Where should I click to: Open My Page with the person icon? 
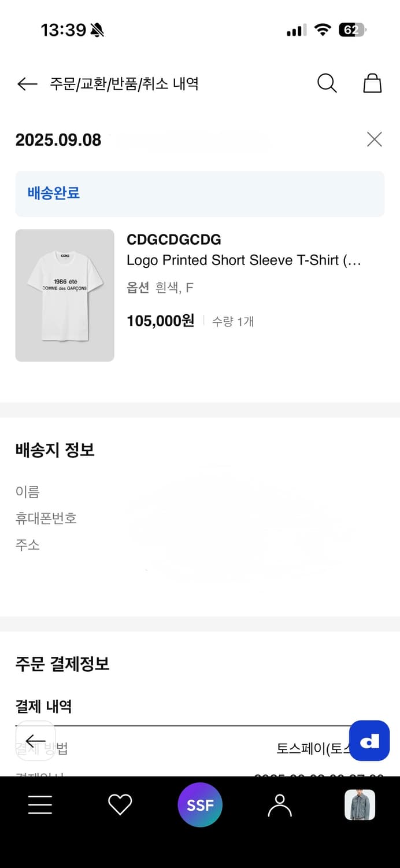coord(280,804)
